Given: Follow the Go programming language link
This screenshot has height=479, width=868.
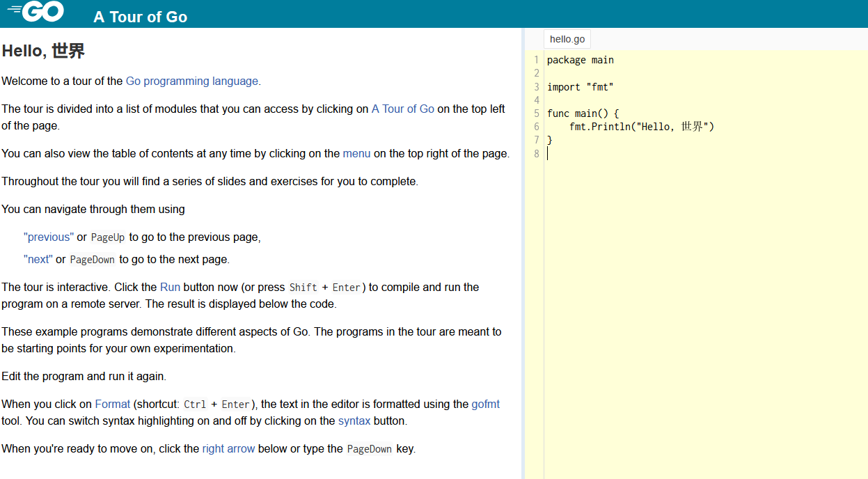Looking at the screenshot, I should pos(192,81).
